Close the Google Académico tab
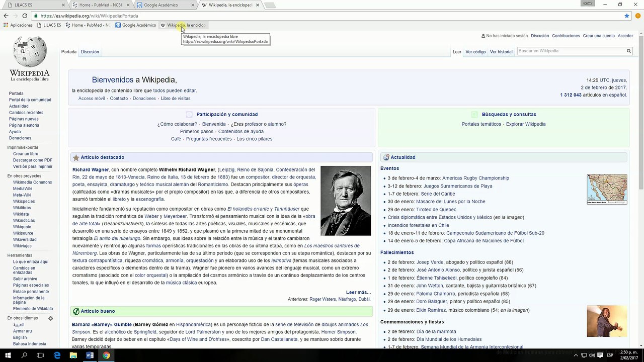Screen dimensions: 644x362 click(193, 5)
